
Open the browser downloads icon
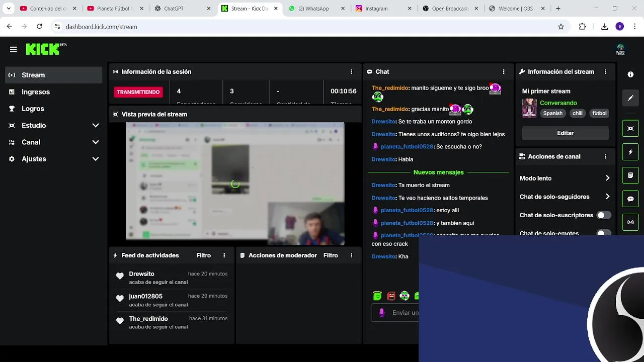click(605, 27)
